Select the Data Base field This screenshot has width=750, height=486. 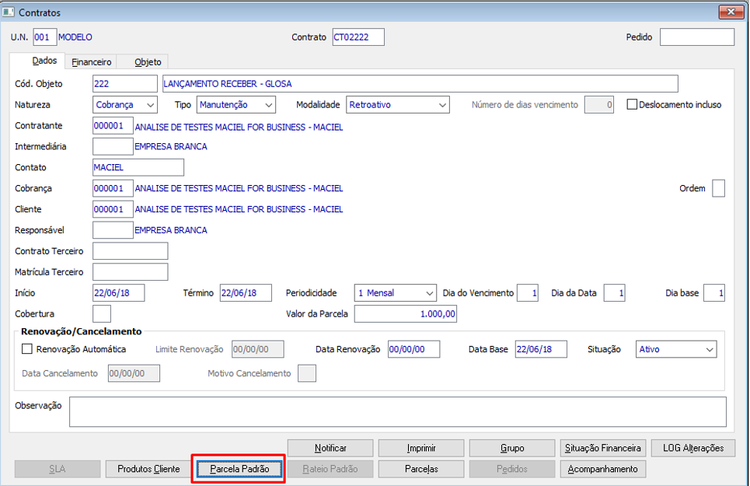pos(541,349)
